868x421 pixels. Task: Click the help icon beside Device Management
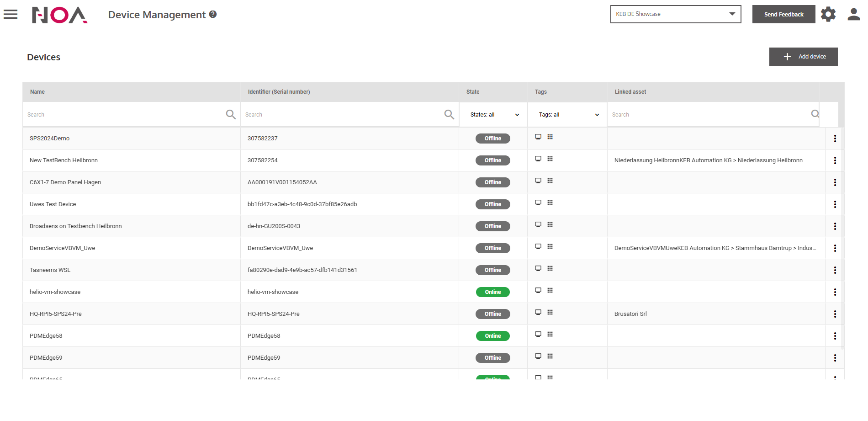pyautogui.click(x=213, y=15)
